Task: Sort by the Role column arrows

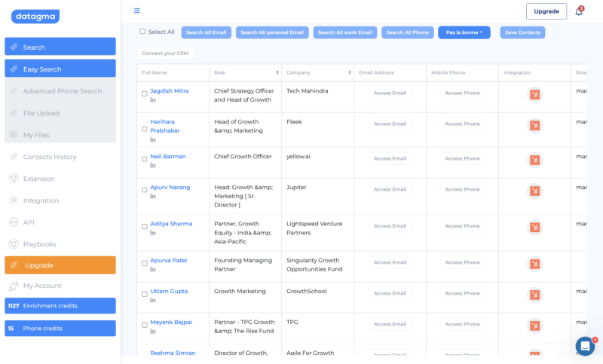Action: pos(277,72)
